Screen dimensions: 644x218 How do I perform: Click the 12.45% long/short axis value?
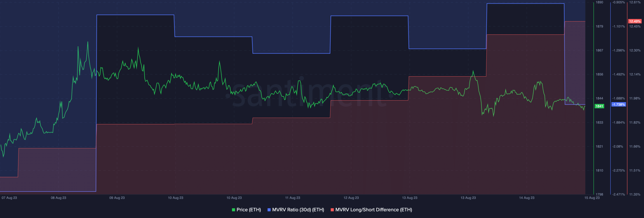635,26
